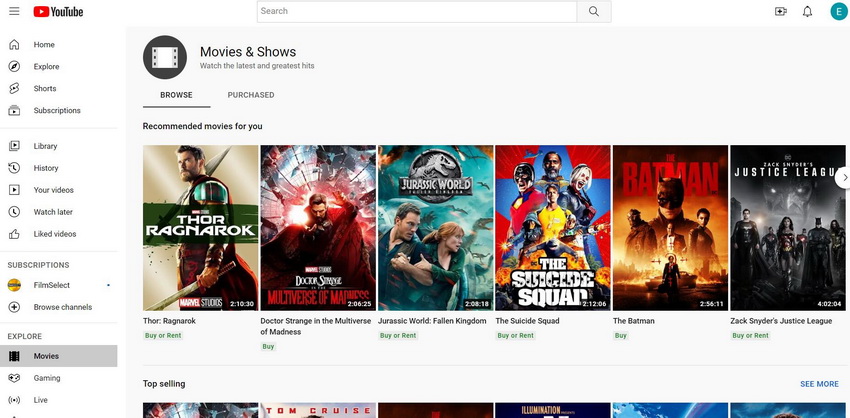Open Home from sidebar label
This screenshot has width=850, height=418.
coord(44,44)
